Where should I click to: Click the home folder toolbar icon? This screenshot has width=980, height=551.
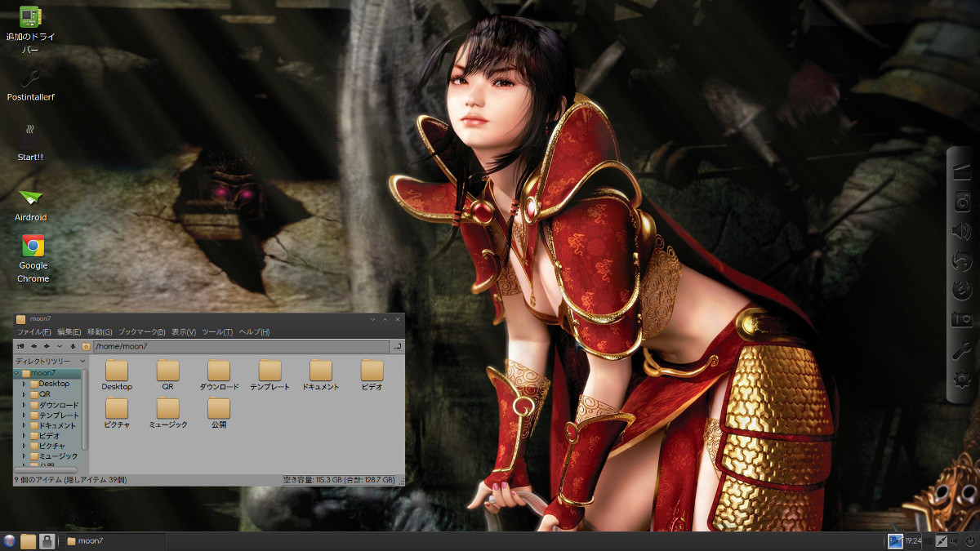point(86,347)
